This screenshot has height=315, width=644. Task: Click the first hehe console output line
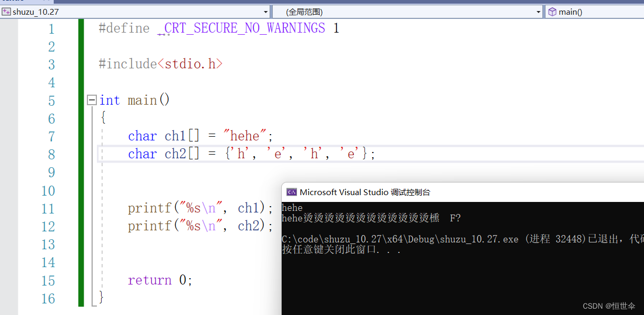[292, 208]
